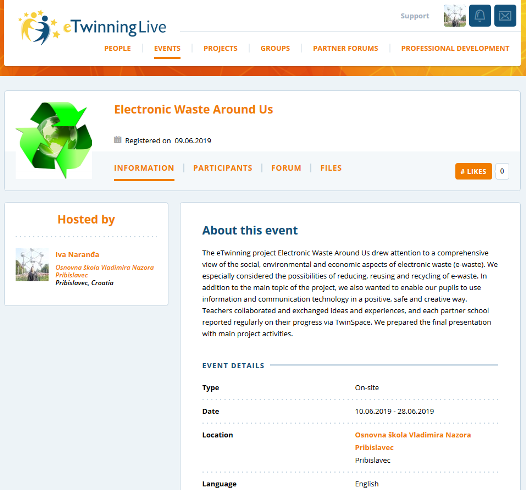The image size is (526, 490).
Task: Open the Location school link in Event Details
Action: pyautogui.click(x=413, y=441)
